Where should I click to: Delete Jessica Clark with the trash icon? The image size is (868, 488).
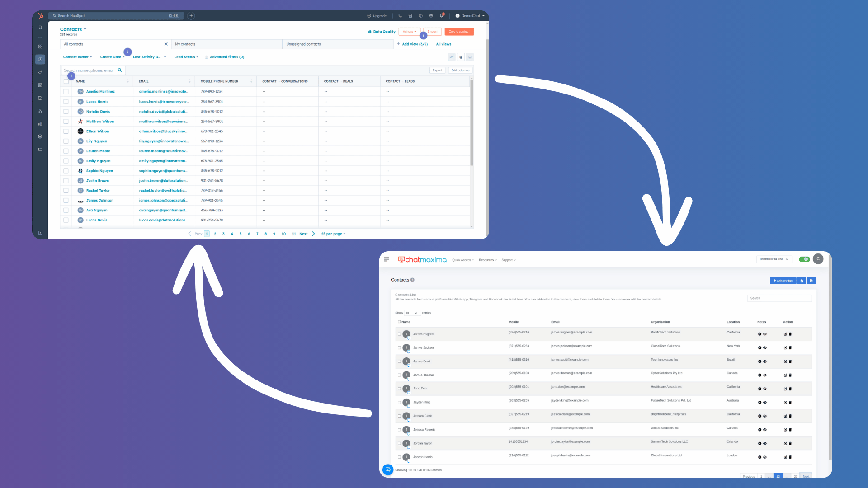[x=790, y=416]
